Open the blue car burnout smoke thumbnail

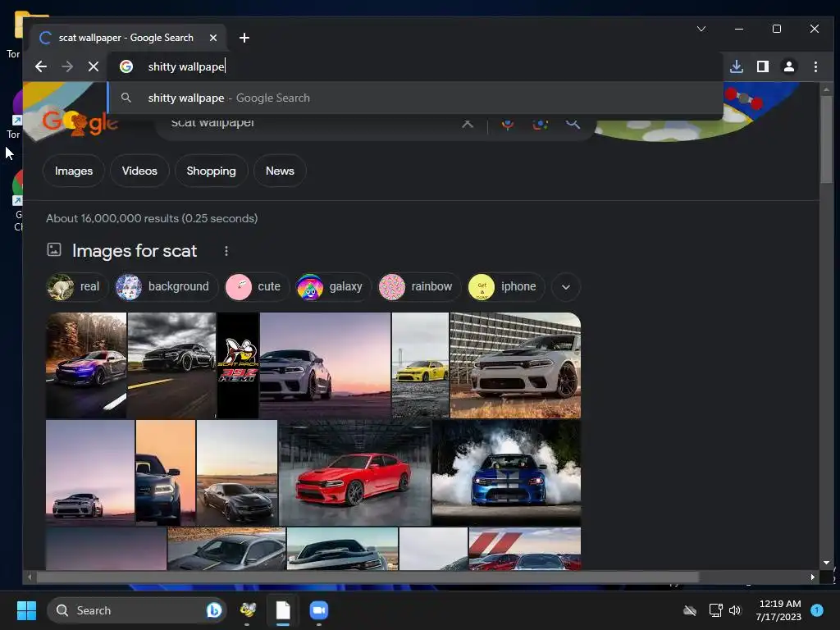(506, 472)
